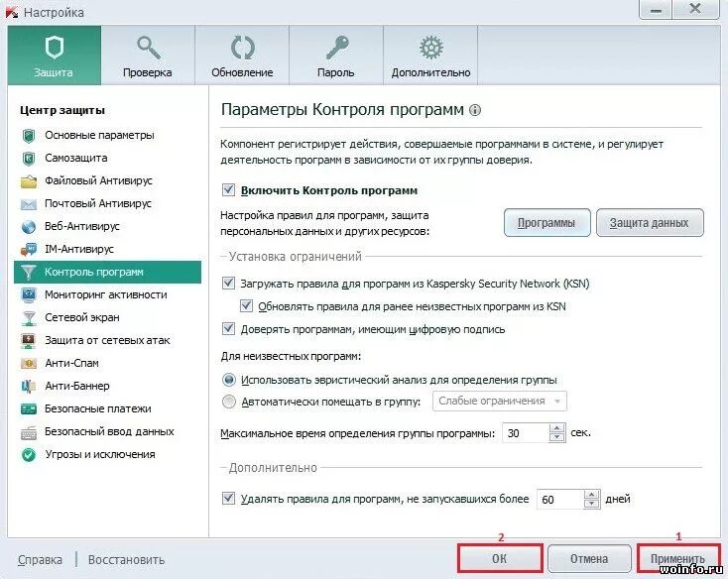Click the Основные параметры shield icon

click(29, 136)
